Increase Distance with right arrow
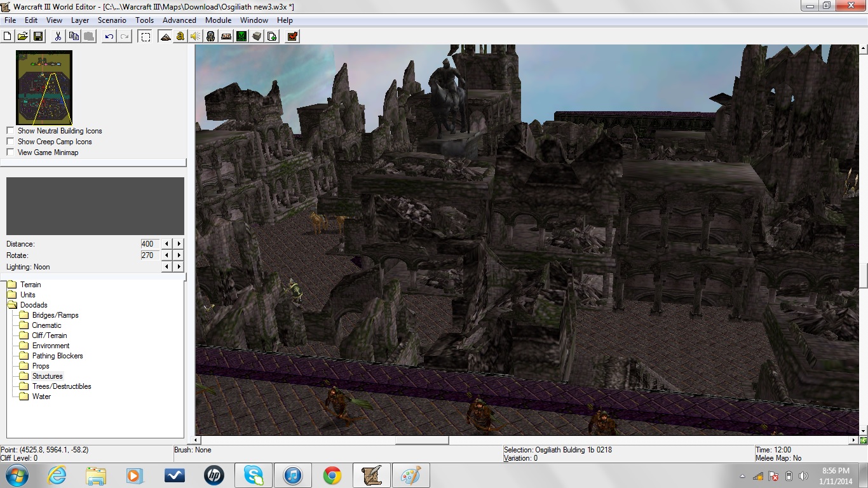 tap(179, 244)
